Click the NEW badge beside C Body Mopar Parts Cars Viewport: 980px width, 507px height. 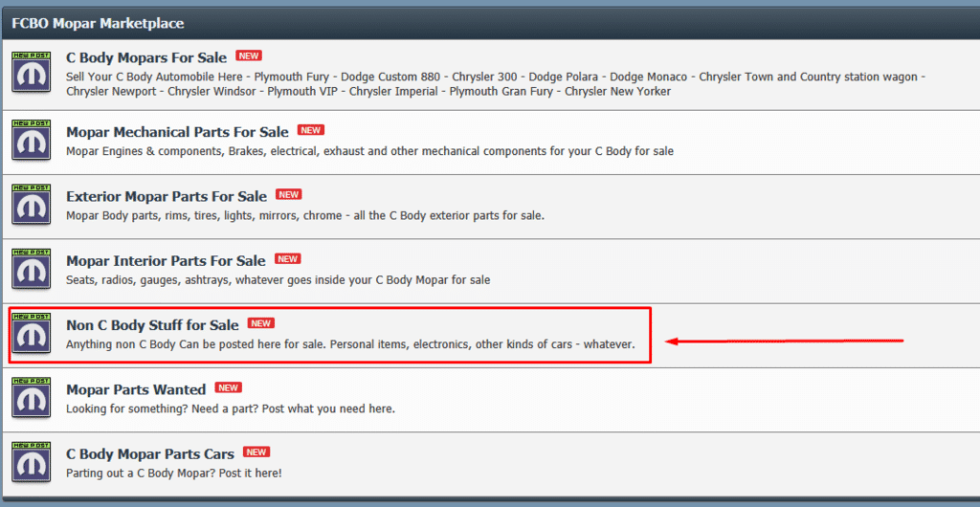[x=256, y=452]
